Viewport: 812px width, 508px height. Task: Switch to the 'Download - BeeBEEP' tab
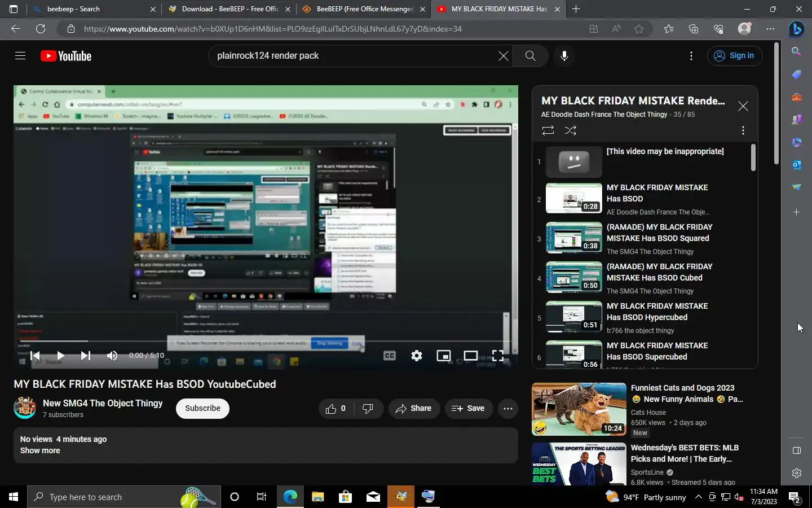[228, 9]
